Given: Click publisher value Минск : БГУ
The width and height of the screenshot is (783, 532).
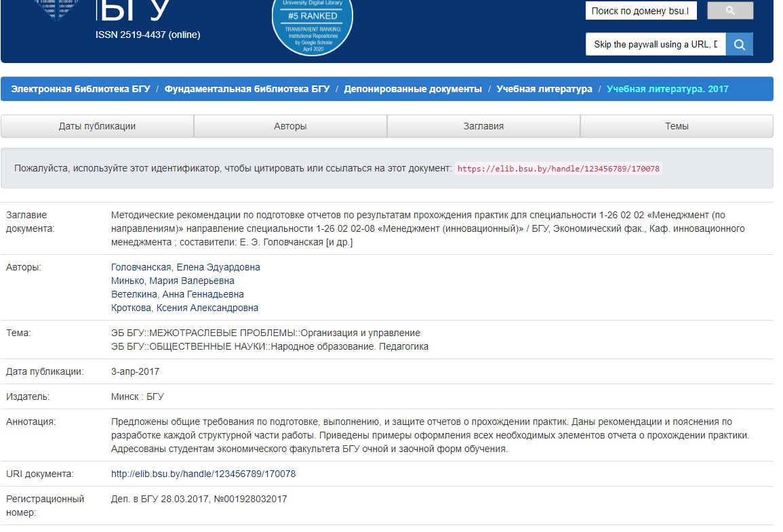Looking at the screenshot, I should pyautogui.click(x=138, y=396).
